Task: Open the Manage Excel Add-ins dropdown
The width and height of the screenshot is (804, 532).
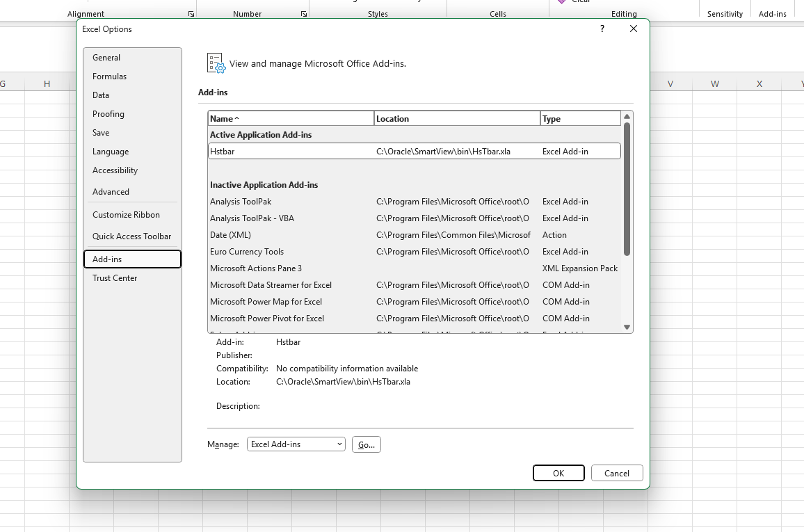Action: [296, 444]
